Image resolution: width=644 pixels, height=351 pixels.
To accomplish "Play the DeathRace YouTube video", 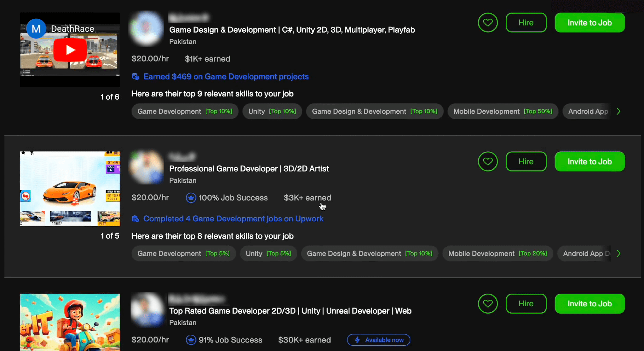I will (70, 50).
